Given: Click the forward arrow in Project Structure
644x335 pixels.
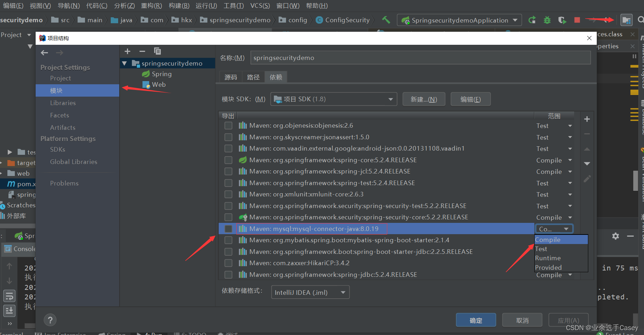Looking at the screenshot, I should [60, 53].
